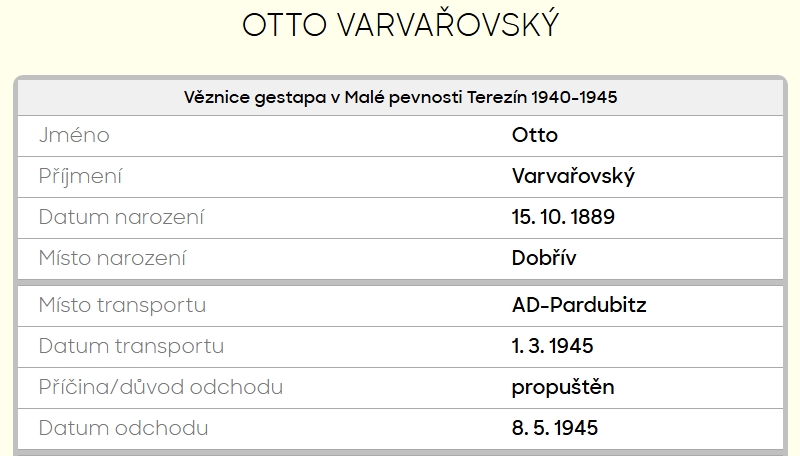Click the Datum odchodu label

click(123, 428)
